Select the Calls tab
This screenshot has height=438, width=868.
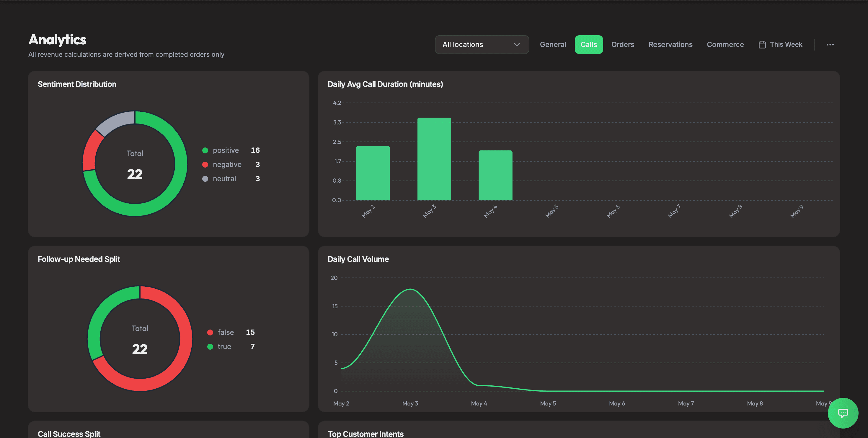[x=589, y=45]
